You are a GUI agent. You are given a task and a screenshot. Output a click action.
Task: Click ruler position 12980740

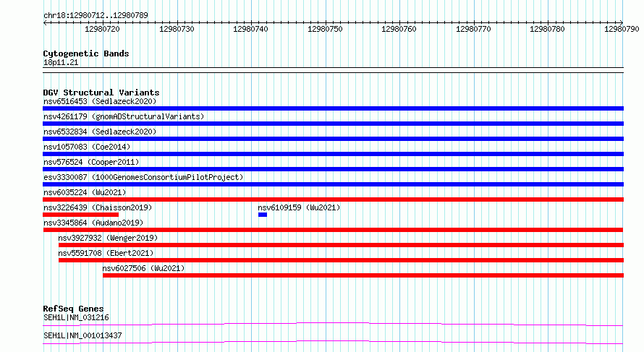point(250,29)
